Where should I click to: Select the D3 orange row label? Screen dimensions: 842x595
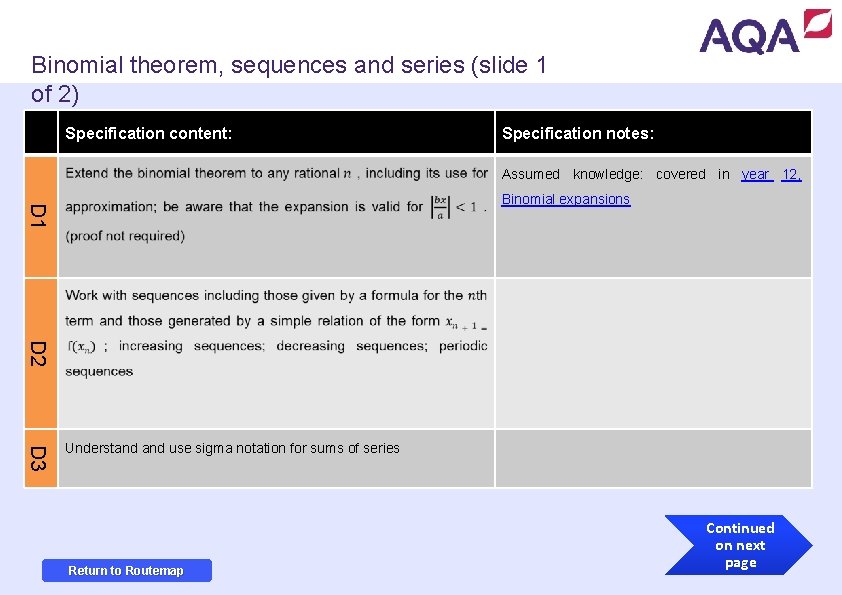click(40, 459)
